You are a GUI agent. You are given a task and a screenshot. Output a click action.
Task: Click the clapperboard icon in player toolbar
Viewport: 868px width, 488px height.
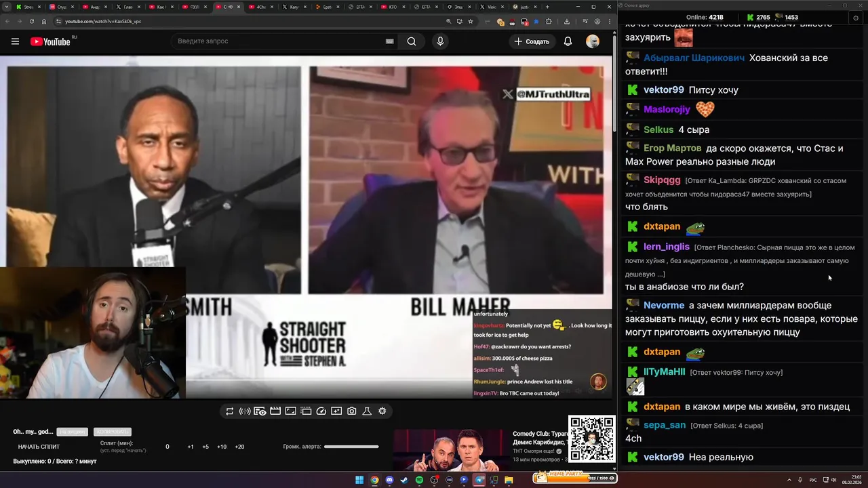tap(275, 411)
